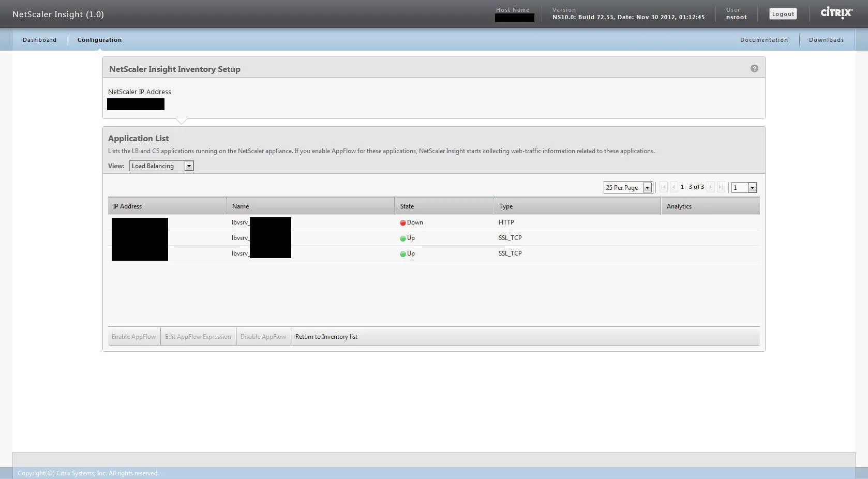The height and width of the screenshot is (479, 868).
Task: Sort by Analytics column header
Action: [711, 206]
